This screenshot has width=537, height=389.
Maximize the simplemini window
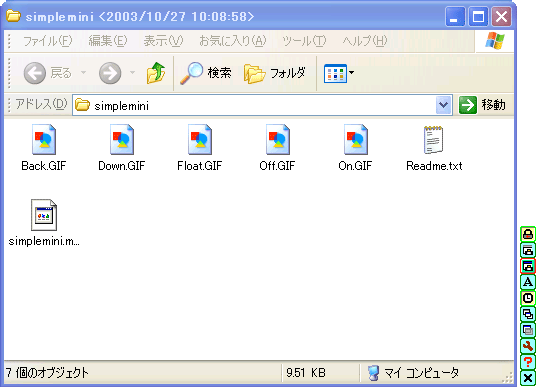(x=478, y=16)
